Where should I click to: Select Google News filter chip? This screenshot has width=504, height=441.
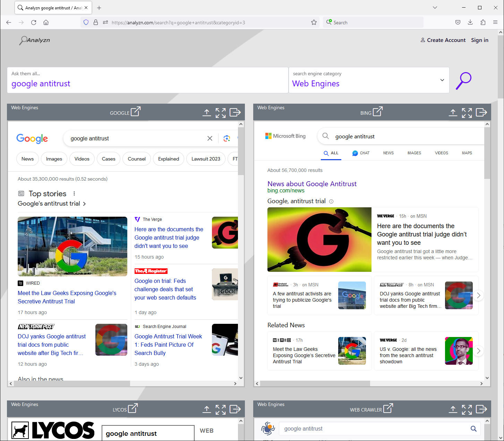pos(28,159)
